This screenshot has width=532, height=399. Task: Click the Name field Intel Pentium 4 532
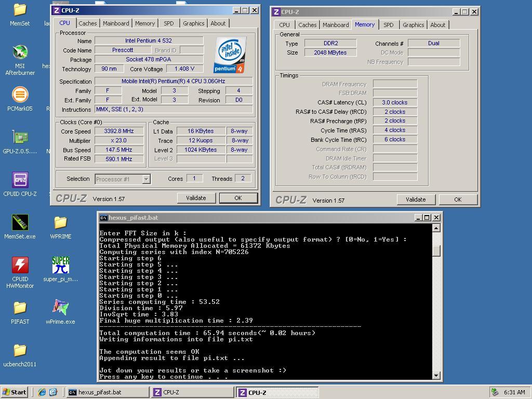[x=149, y=41]
